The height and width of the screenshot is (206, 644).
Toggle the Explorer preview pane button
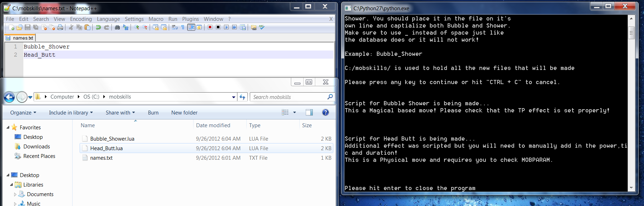click(309, 112)
